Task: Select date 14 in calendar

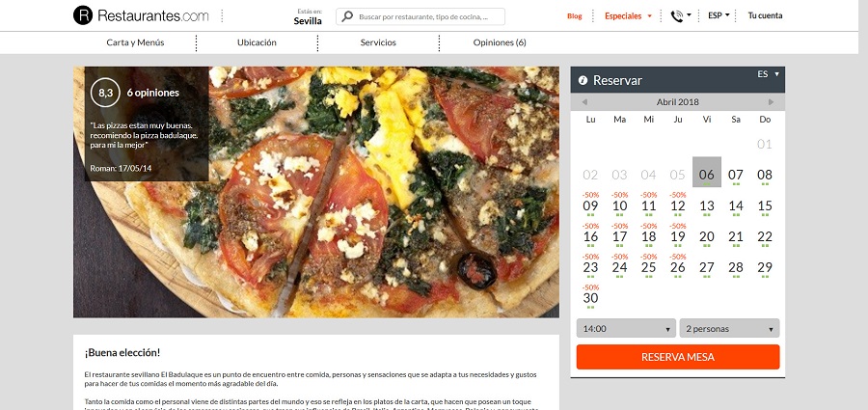Action: click(735, 206)
